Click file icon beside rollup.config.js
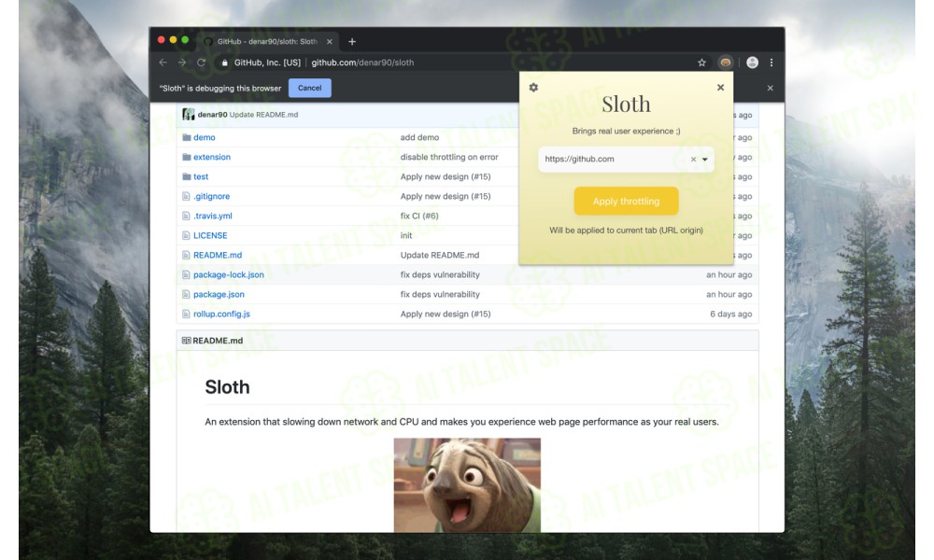 (186, 315)
